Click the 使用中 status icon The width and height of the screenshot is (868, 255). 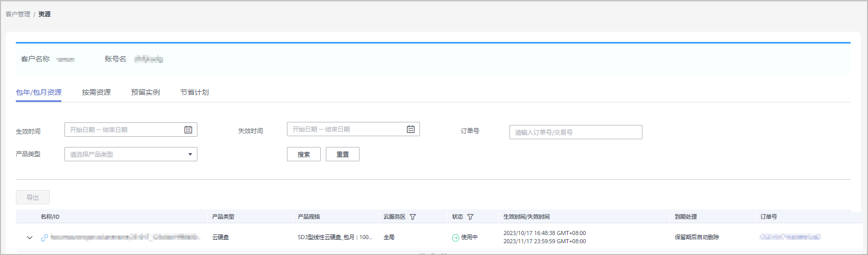(x=456, y=238)
